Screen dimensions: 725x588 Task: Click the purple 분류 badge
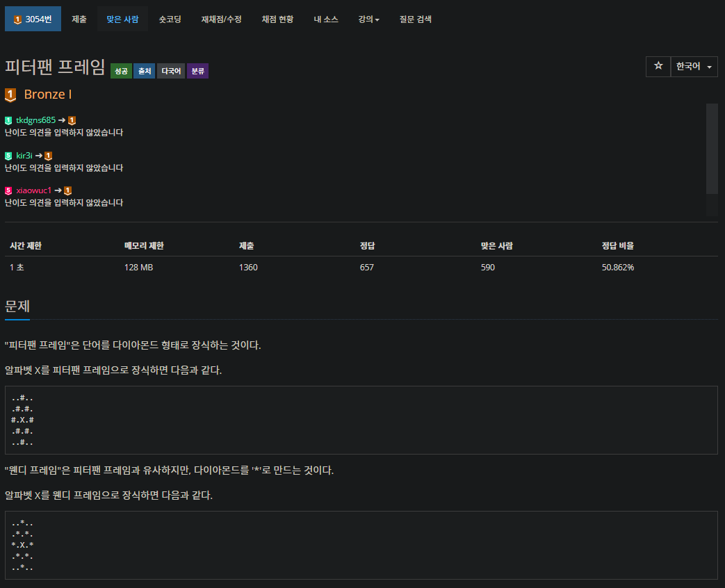(x=198, y=71)
